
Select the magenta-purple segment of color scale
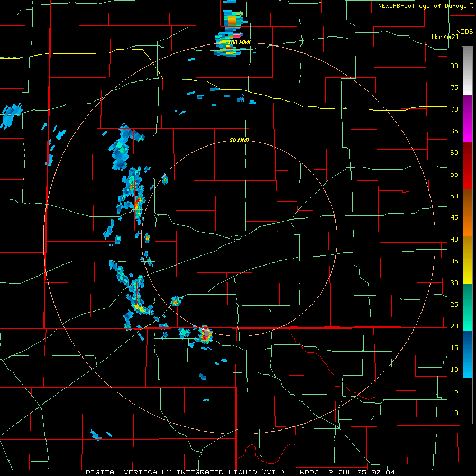[x=467, y=118]
